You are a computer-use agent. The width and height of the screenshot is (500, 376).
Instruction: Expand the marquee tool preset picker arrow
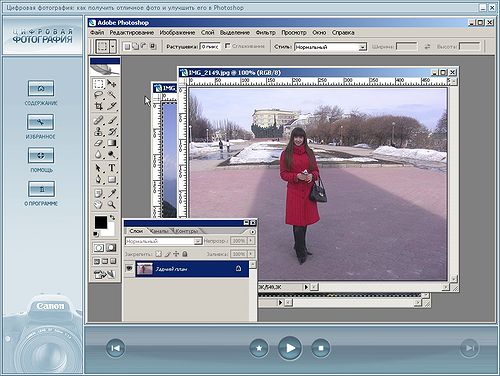tap(113, 46)
